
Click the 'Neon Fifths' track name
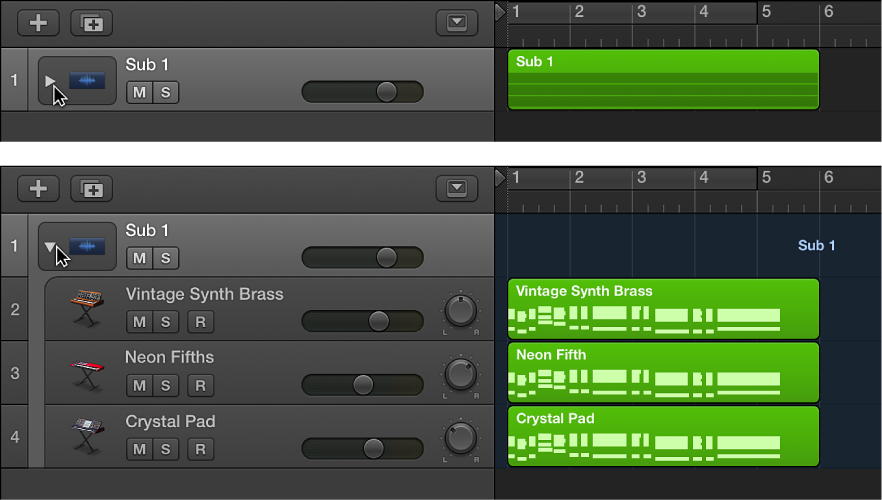(x=169, y=357)
